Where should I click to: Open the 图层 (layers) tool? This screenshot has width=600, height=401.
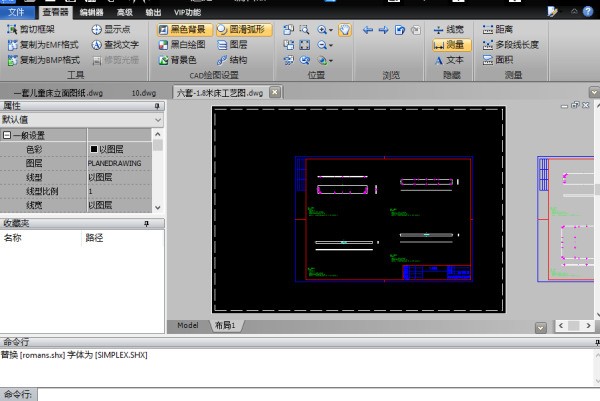coord(230,45)
